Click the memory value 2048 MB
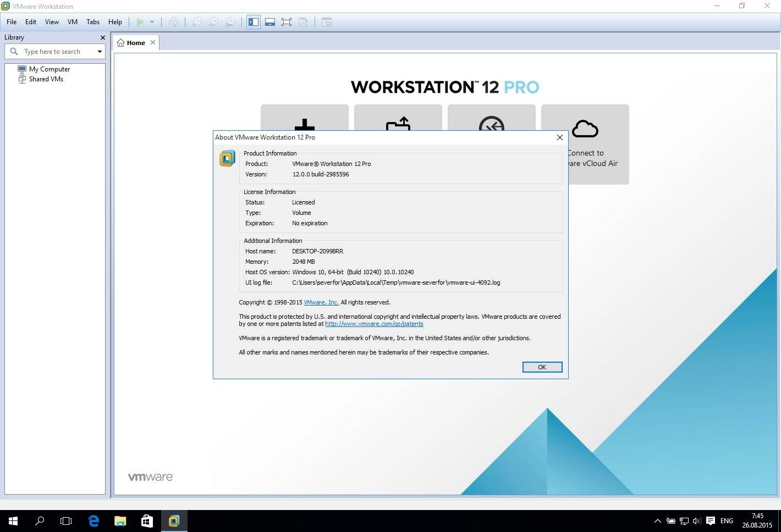Image resolution: width=781 pixels, height=532 pixels. click(303, 262)
